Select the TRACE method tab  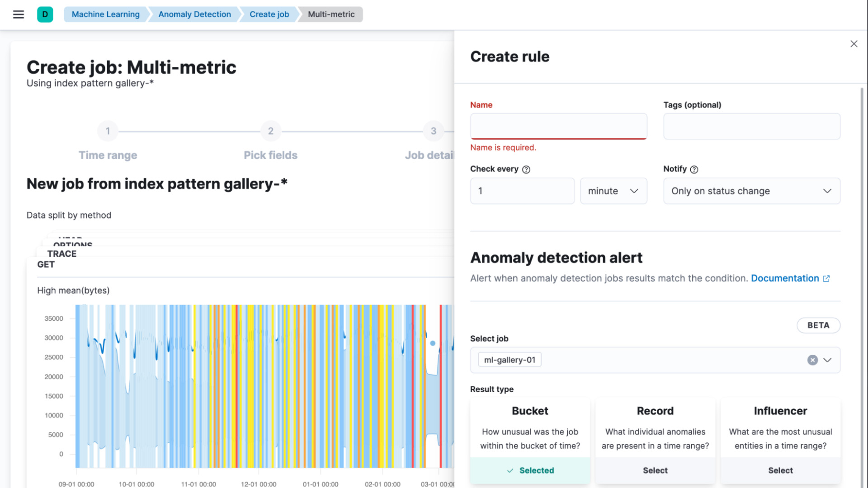click(62, 253)
